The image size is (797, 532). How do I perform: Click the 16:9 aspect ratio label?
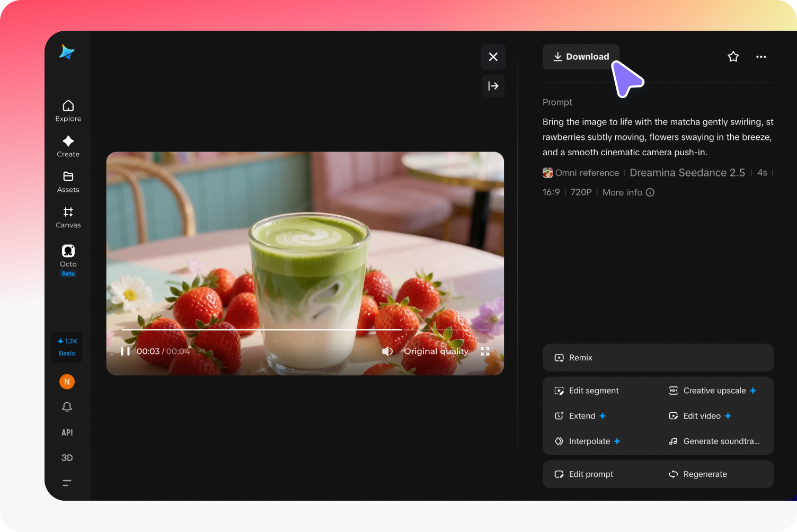click(551, 192)
